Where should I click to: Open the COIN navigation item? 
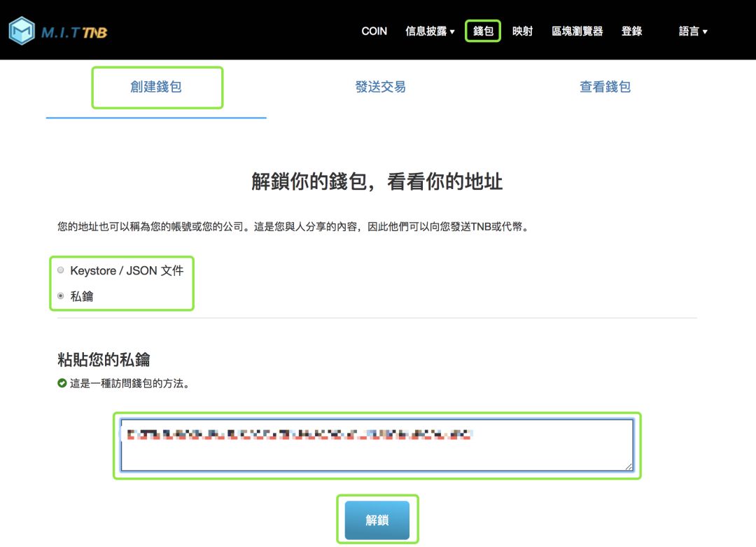point(374,31)
